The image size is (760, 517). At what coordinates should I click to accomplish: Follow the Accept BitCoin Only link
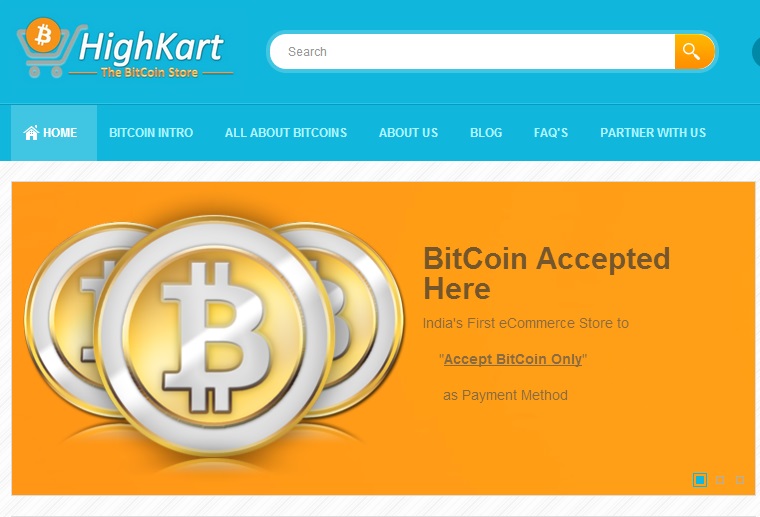click(513, 360)
